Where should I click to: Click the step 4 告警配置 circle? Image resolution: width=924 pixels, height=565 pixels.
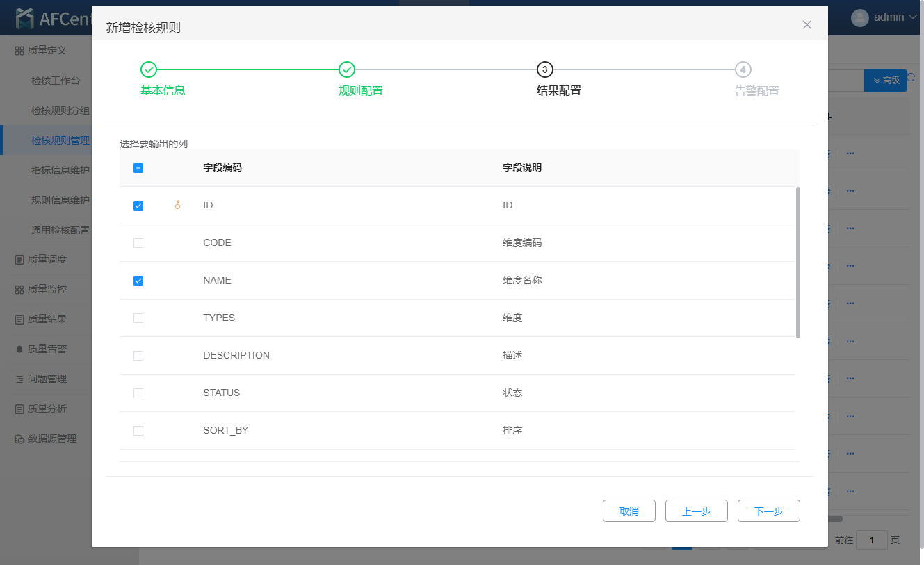[x=743, y=69]
